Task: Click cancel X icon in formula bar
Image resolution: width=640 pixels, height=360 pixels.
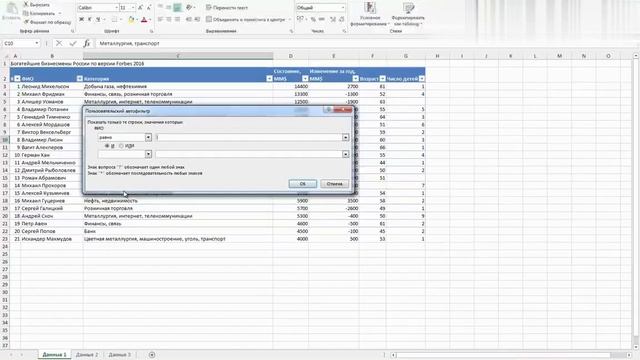Action: click(59, 43)
